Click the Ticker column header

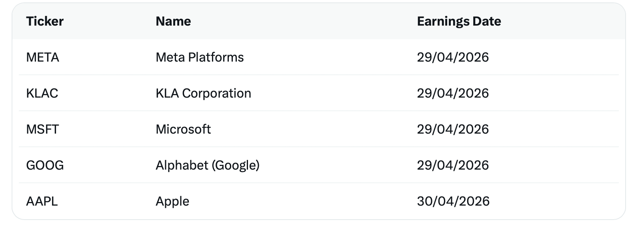coord(45,21)
